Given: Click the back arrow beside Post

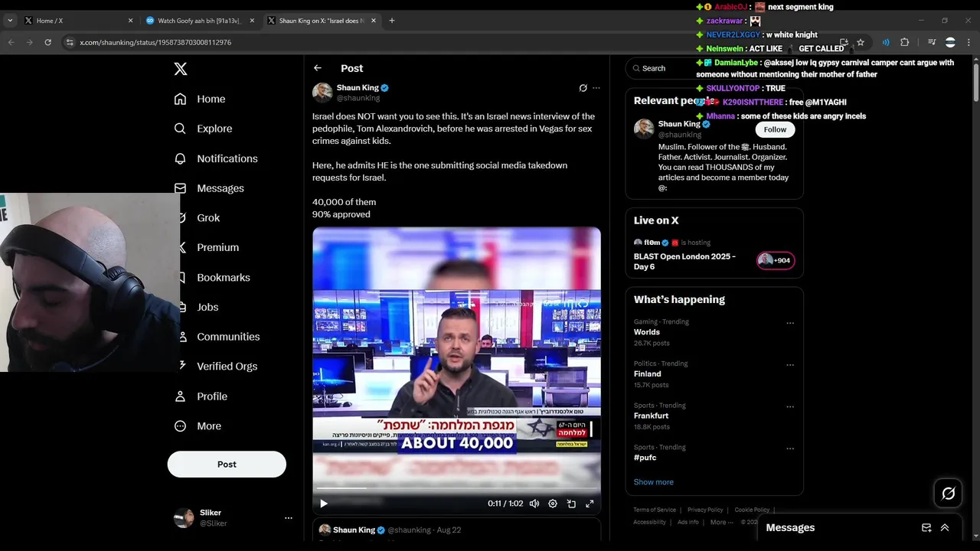Looking at the screenshot, I should 318,68.
